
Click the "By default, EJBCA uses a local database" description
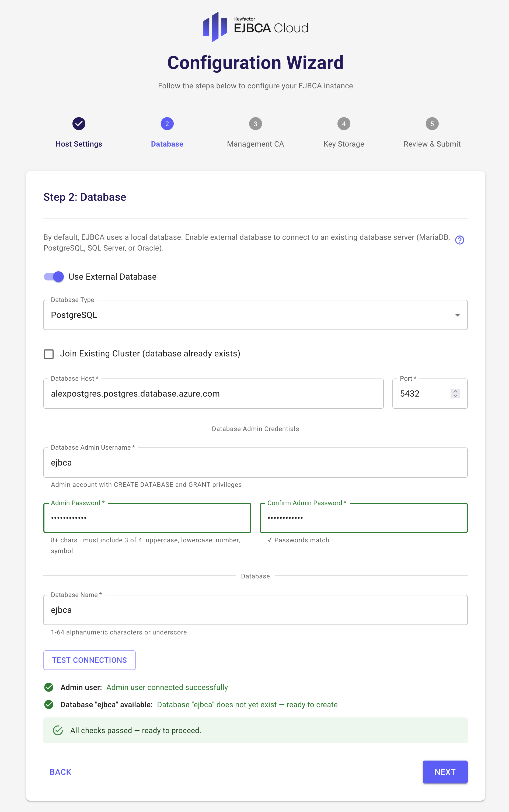click(247, 242)
